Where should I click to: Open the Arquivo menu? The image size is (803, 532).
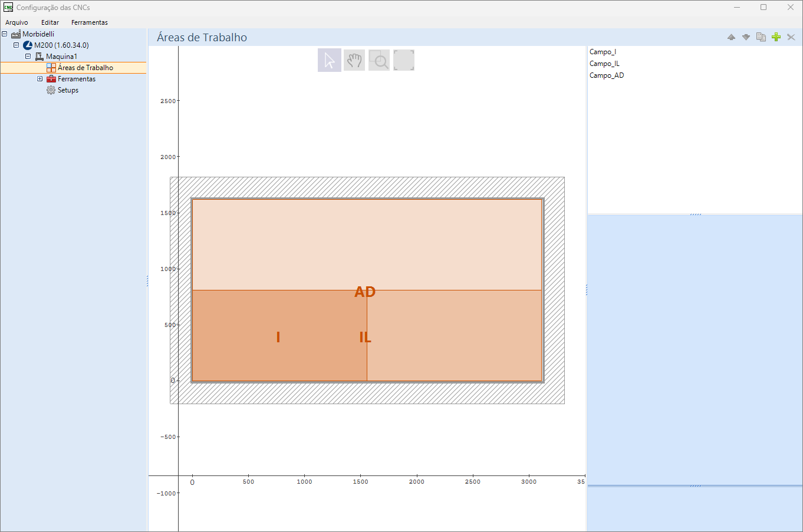click(x=17, y=22)
